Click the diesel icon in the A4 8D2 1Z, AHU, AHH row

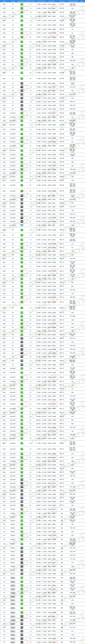point(22,83)
